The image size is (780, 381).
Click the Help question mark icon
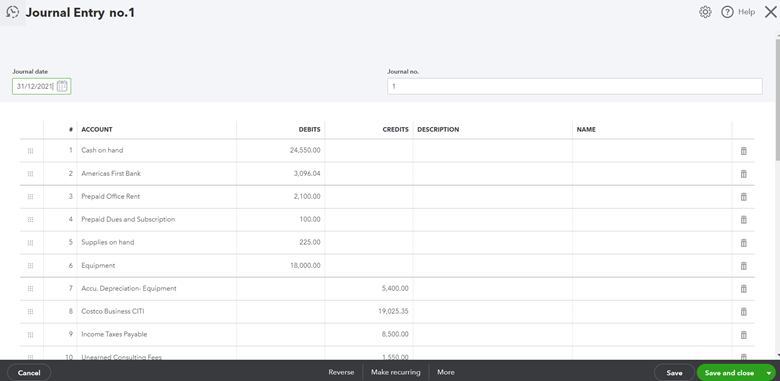(x=727, y=12)
